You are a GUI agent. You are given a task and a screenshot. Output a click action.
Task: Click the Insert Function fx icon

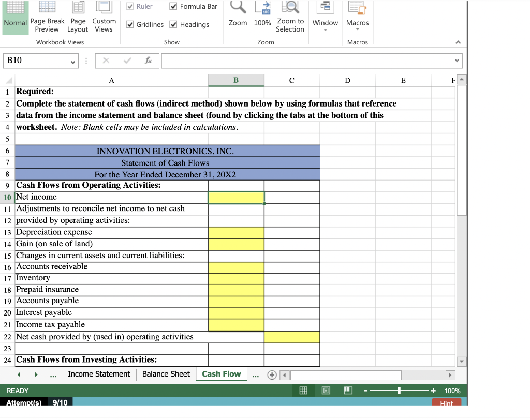click(148, 61)
